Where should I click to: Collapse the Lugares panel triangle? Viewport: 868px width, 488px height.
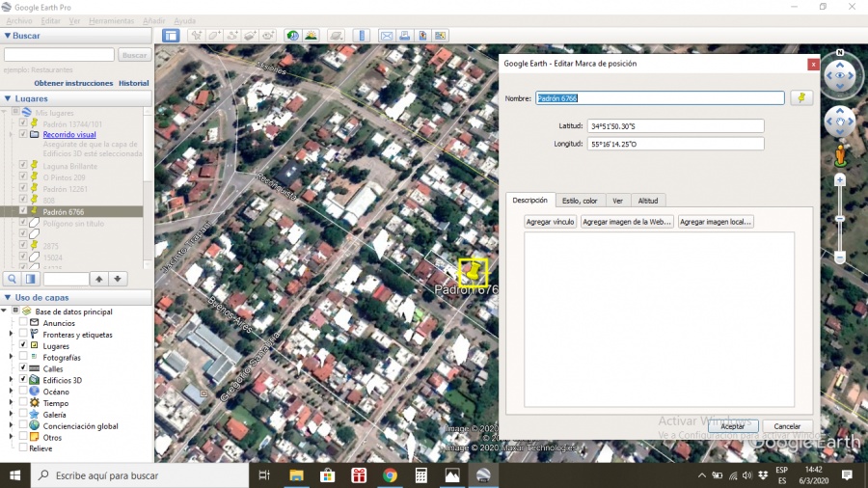7,98
